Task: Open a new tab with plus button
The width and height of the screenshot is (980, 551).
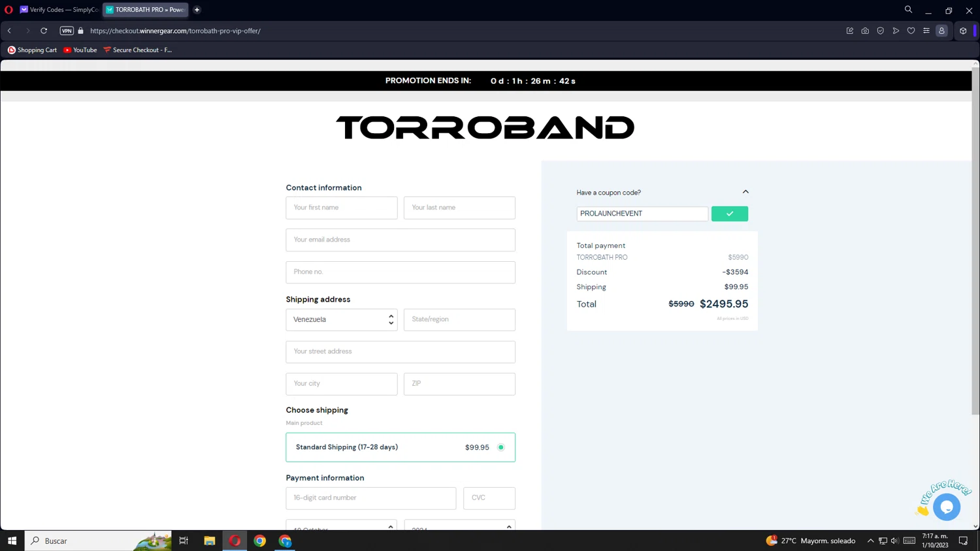Action: tap(197, 10)
